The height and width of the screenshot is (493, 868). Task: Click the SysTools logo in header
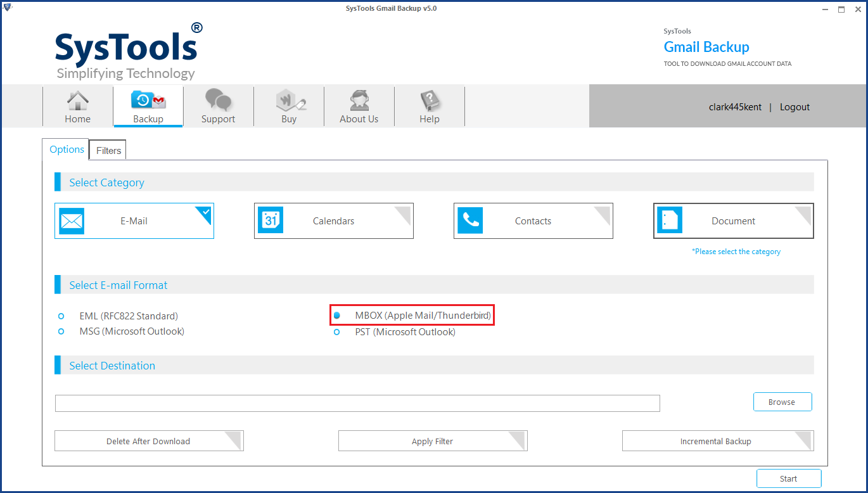129,52
